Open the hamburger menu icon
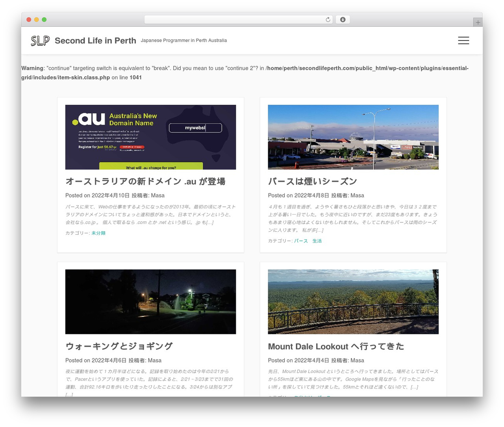This screenshot has width=504, height=427. click(x=463, y=41)
